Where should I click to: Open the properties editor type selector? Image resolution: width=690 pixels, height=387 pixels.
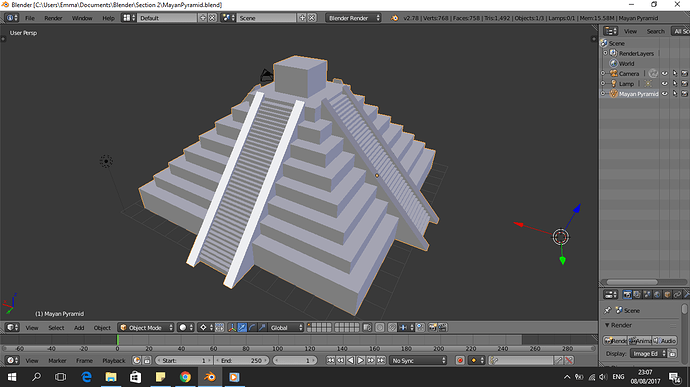(x=610, y=295)
